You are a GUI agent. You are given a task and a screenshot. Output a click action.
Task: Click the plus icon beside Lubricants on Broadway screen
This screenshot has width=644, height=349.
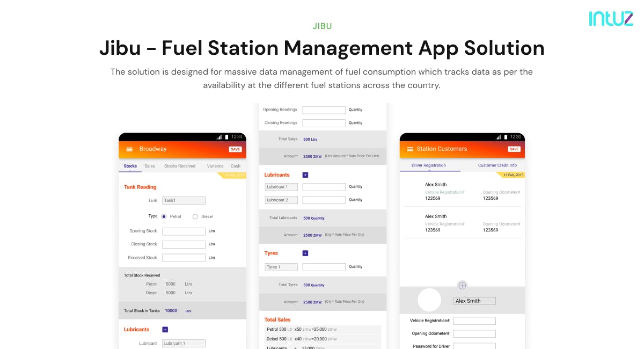[165, 329]
